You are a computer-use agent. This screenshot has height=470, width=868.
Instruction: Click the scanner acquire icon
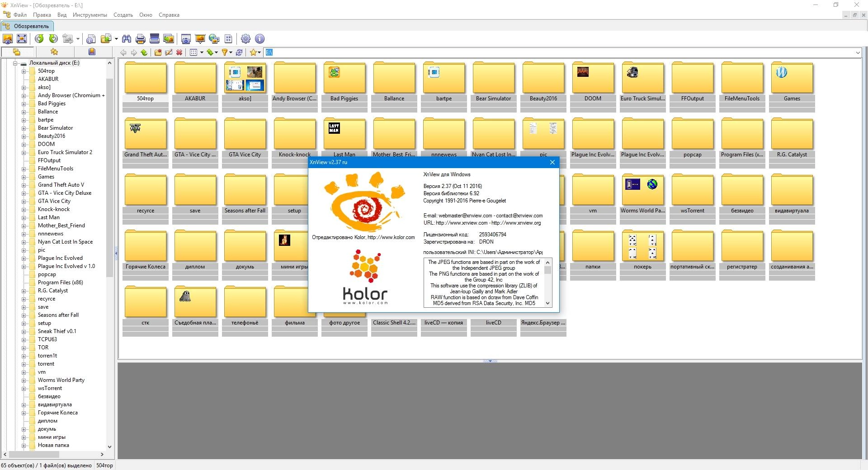pos(155,39)
